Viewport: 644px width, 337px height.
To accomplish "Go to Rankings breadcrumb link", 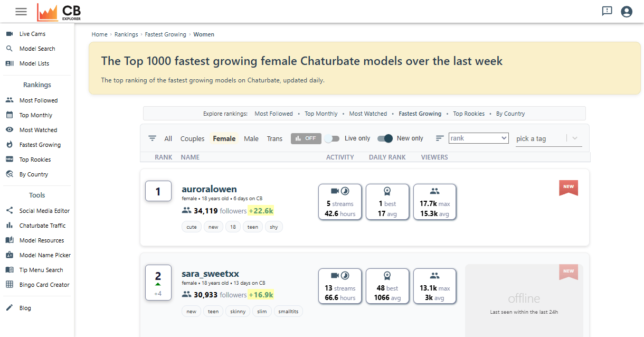I will pos(126,34).
